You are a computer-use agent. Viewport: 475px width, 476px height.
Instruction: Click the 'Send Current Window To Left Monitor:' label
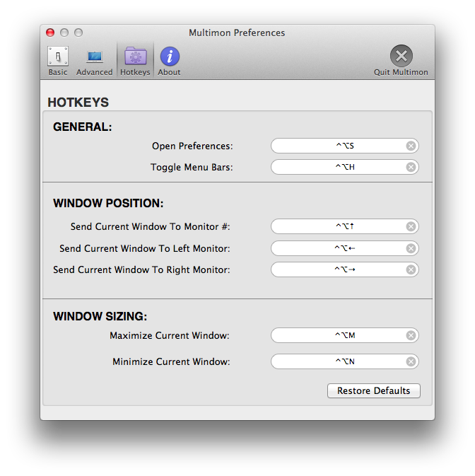pyautogui.click(x=145, y=249)
